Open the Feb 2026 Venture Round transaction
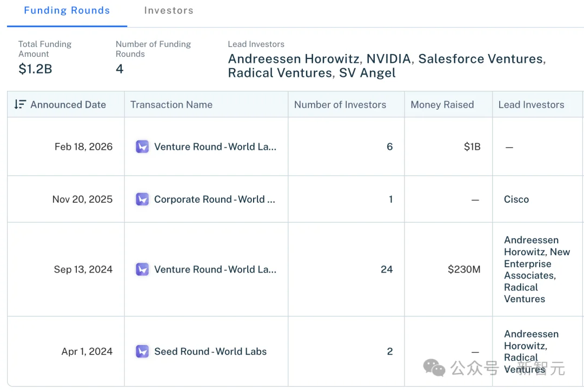The width and height of the screenshot is (584, 392). click(215, 147)
